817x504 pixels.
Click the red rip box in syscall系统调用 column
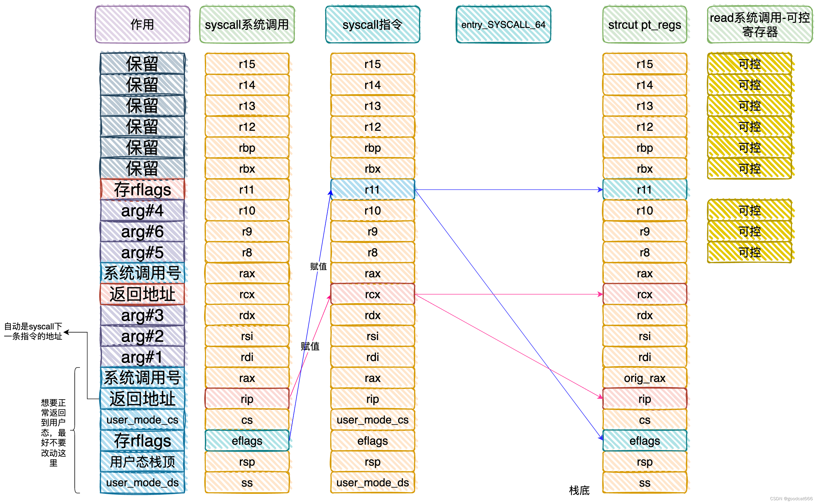click(x=247, y=399)
